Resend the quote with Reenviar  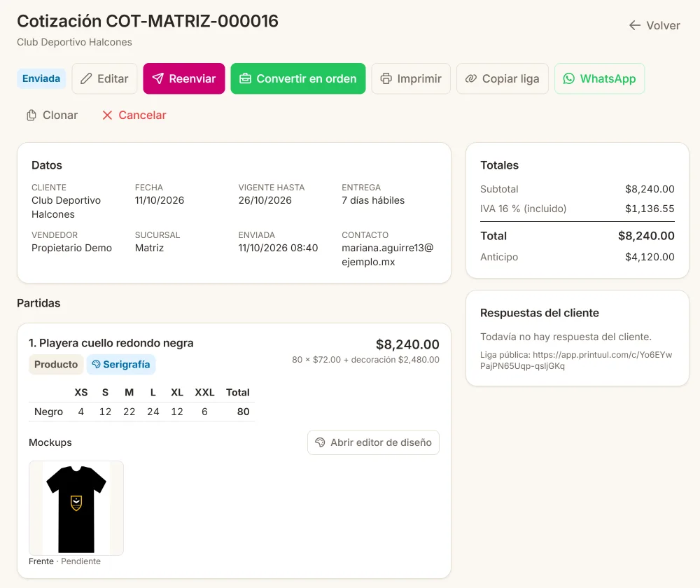pyautogui.click(x=184, y=78)
